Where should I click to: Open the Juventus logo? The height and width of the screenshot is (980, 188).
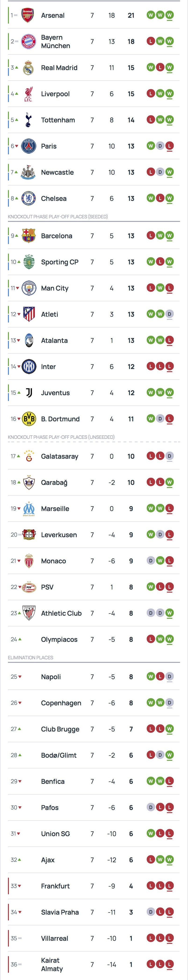[29, 393]
